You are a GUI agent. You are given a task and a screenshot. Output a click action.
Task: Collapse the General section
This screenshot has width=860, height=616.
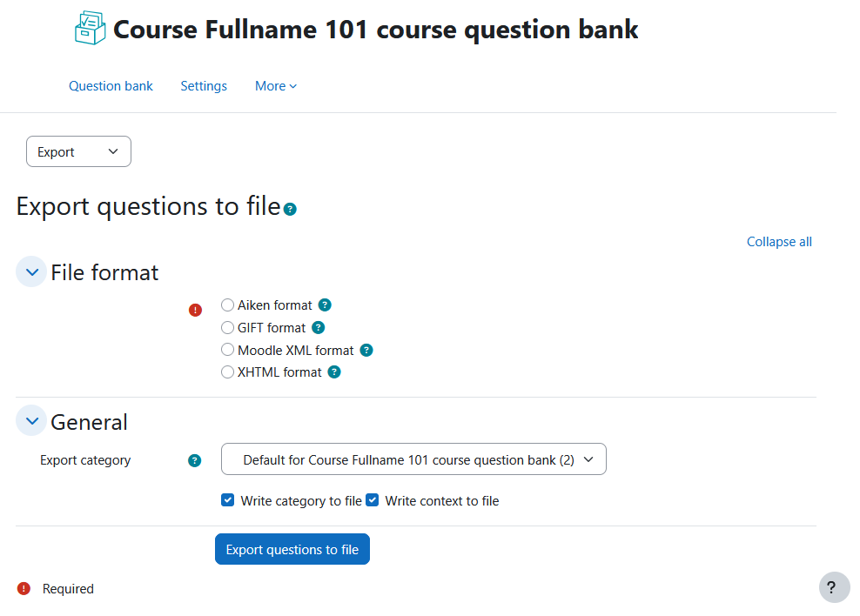[x=31, y=421]
